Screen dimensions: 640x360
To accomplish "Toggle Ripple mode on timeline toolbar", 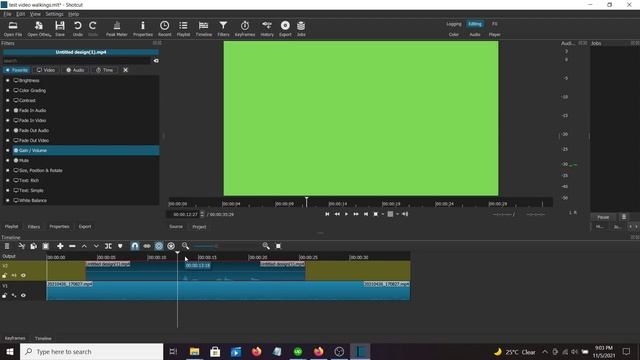I will point(159,246).
